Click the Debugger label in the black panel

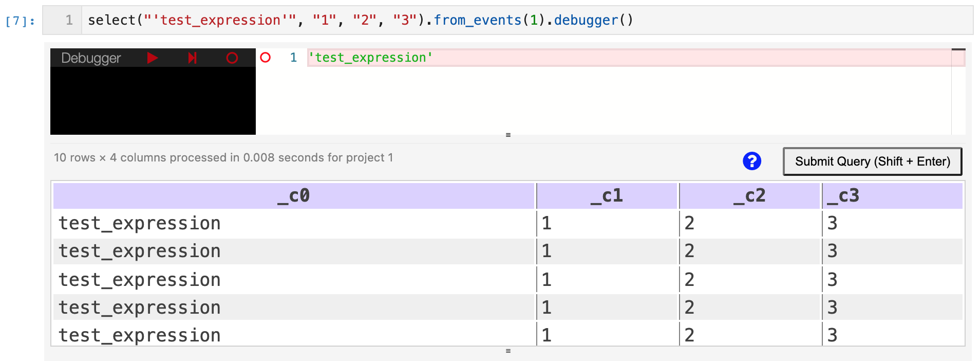click(x=91, y=58)
